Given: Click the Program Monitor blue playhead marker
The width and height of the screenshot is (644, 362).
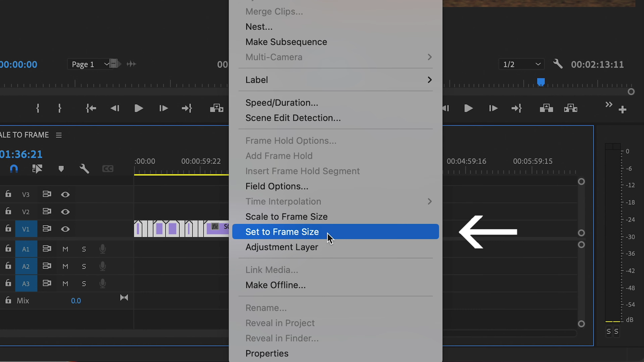Looking at the screenshot, I should (541, 82).
